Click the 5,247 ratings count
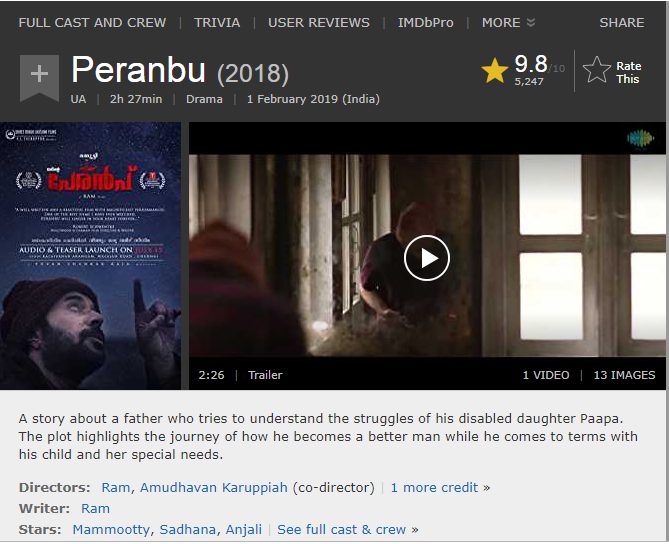Viewport: 669px width, 544px height. [529, 81]
